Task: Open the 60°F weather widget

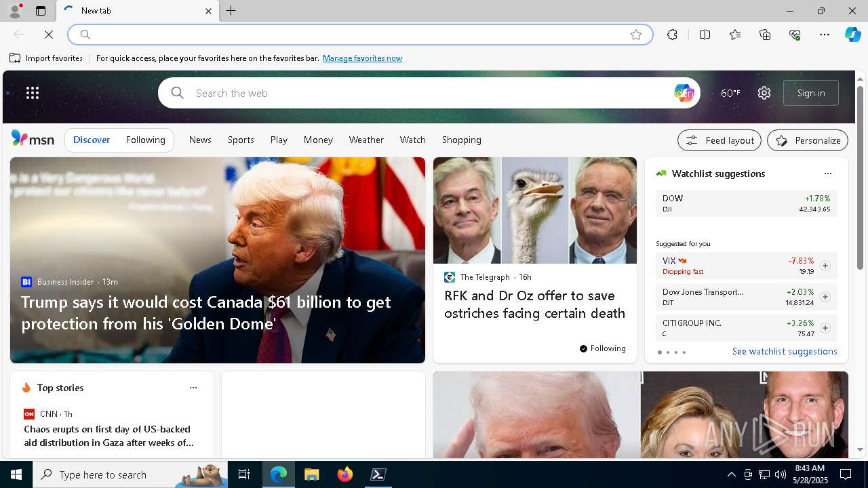Action: (730, 93)
